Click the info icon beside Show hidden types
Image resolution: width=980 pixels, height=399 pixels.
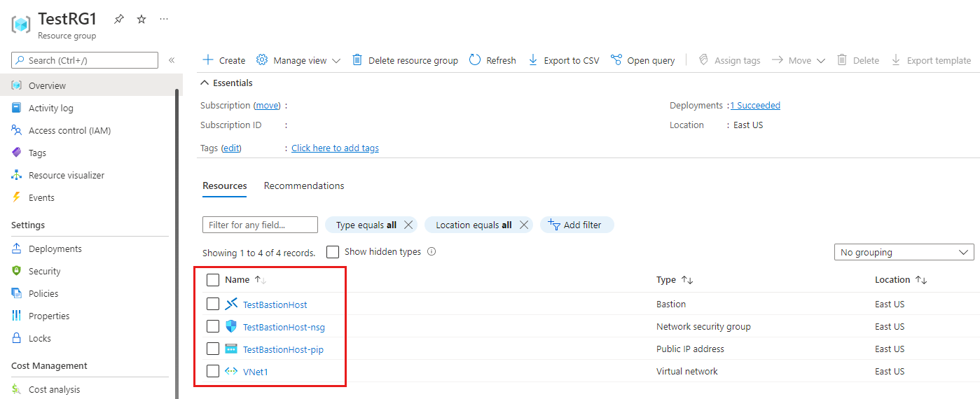coord(432,252)
